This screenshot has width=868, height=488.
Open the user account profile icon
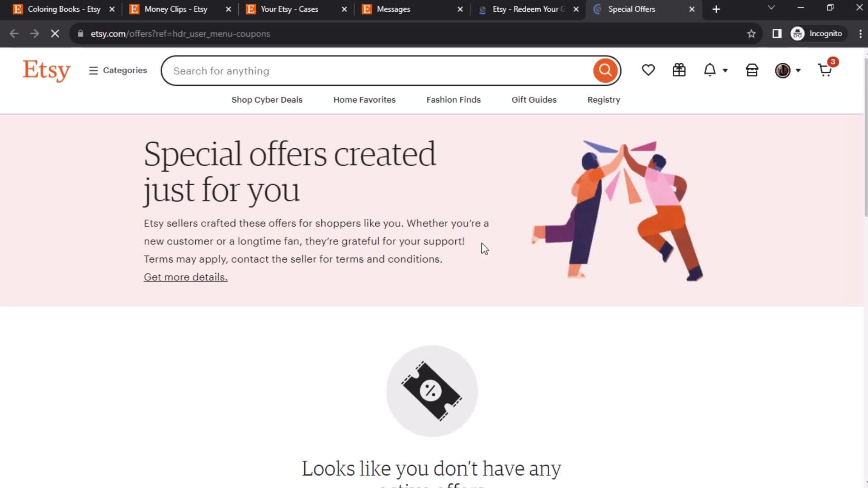click(783, 70)
